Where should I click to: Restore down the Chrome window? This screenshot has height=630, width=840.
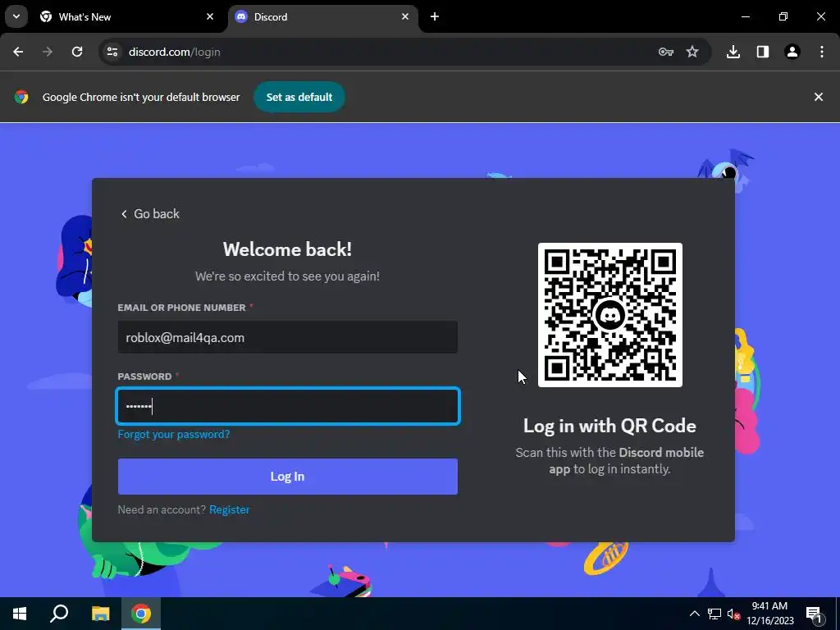(x=783, y=16)
